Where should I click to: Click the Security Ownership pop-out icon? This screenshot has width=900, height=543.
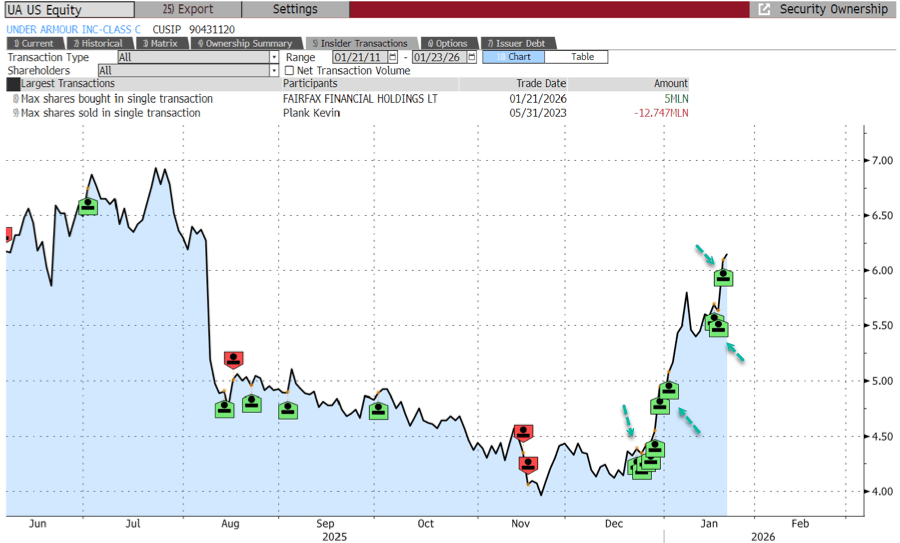[x=765, y=9]
